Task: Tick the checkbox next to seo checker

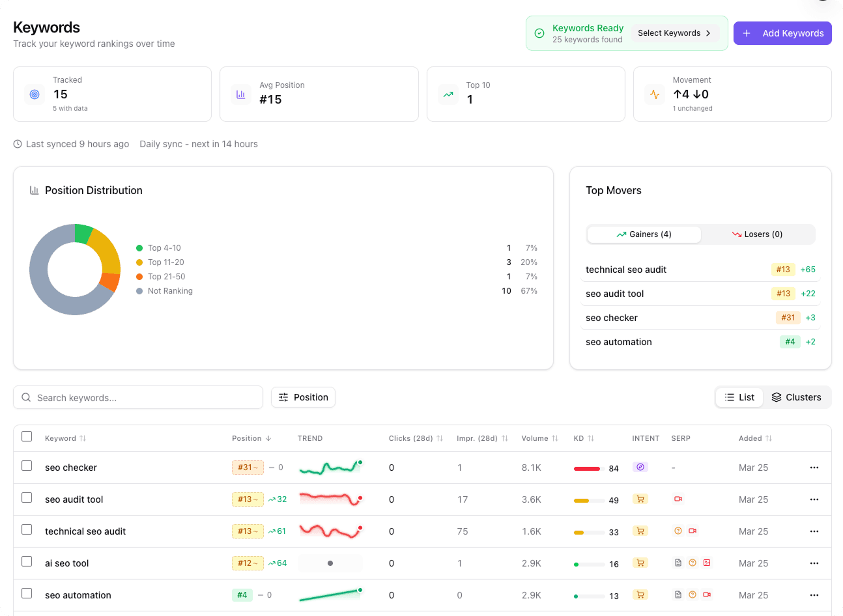Action: [27, 467]
